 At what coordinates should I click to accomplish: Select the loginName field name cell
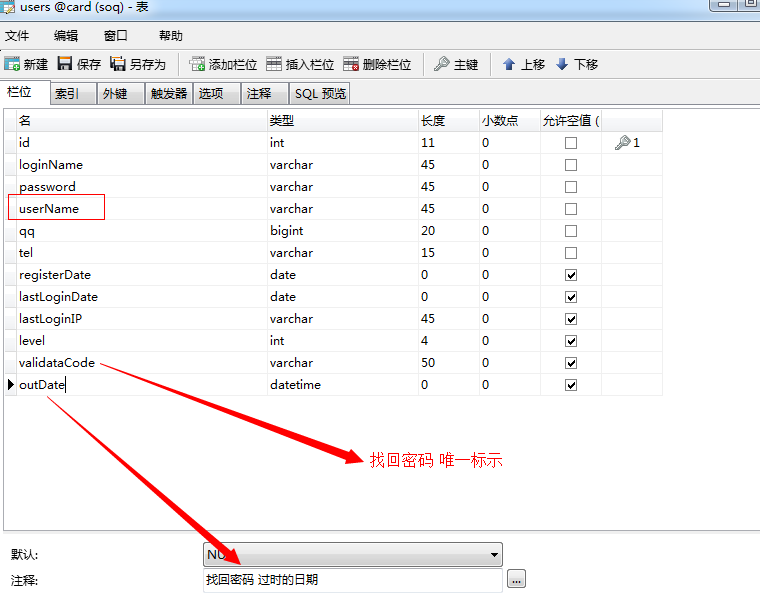[x=142, y=165]
